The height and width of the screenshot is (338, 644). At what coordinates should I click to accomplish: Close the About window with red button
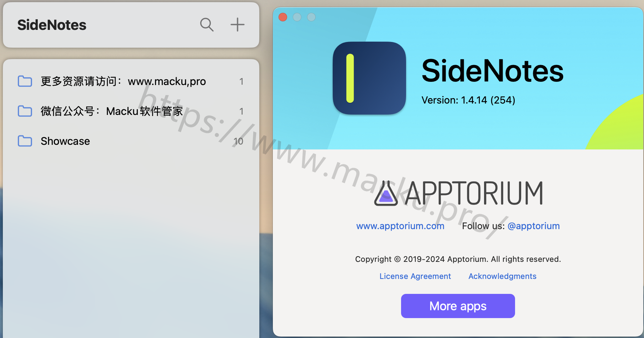coord(283,17)
